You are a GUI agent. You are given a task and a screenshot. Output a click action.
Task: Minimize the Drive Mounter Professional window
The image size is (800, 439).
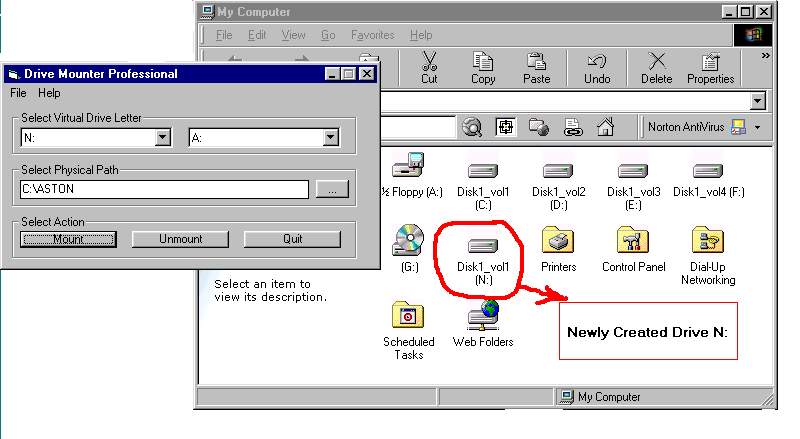[x=333, y=74]
